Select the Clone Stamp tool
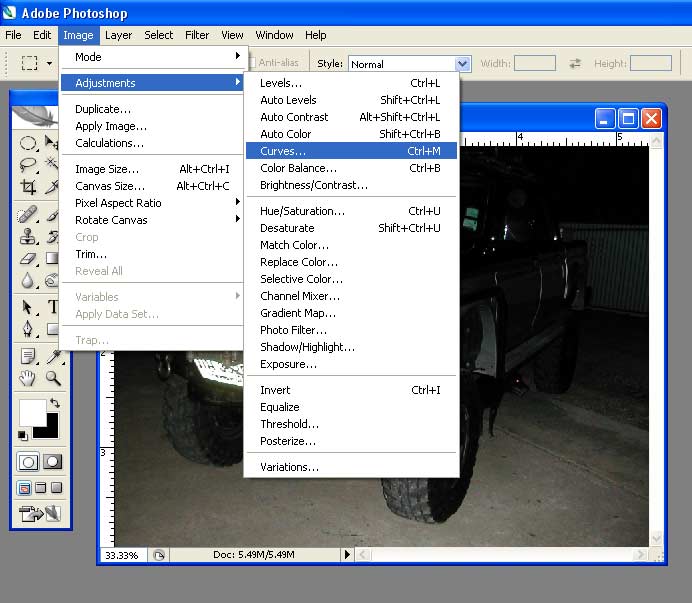 [29, 236]
